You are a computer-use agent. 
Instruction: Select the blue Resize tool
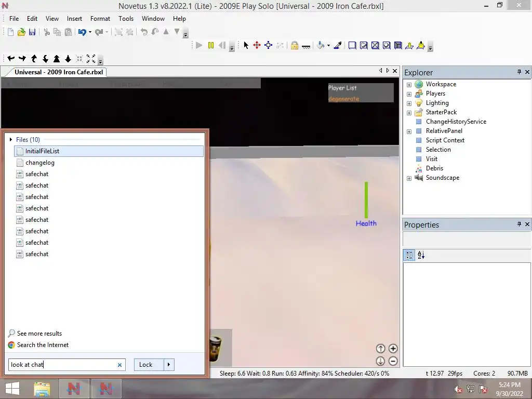pyautogui.click(x=269, y=46)
